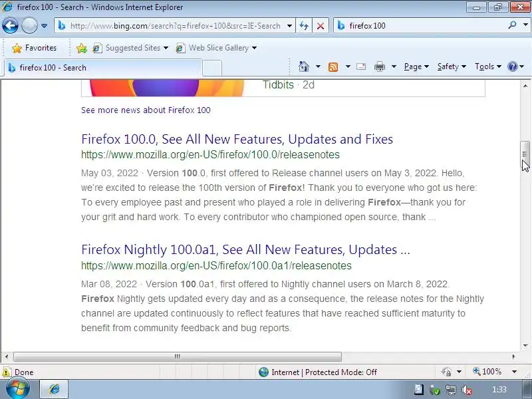This screenshot has width=532, height=399.
Task: Expand the address bar autocomplete dropdown
Action: (x=289, y=26)
